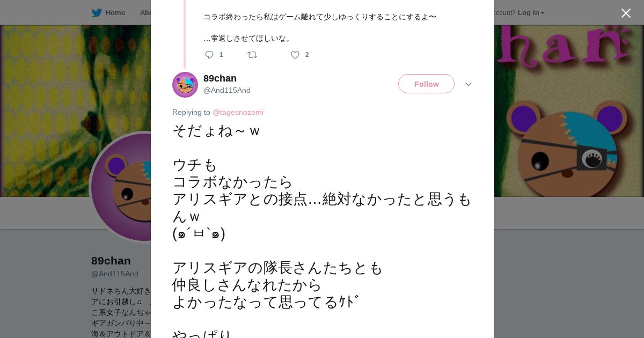Click the Twitter bird logo
The image size is (644, 338).
click(x=97, y=13)
